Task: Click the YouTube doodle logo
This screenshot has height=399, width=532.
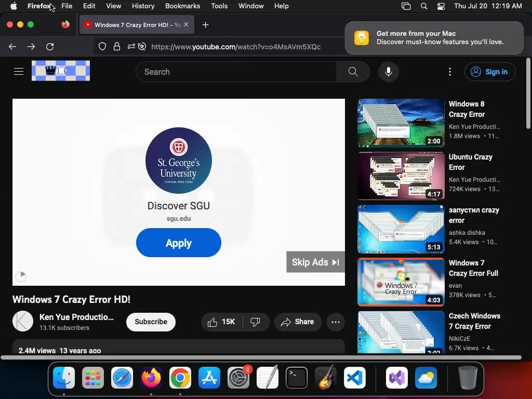Action: 61,71
